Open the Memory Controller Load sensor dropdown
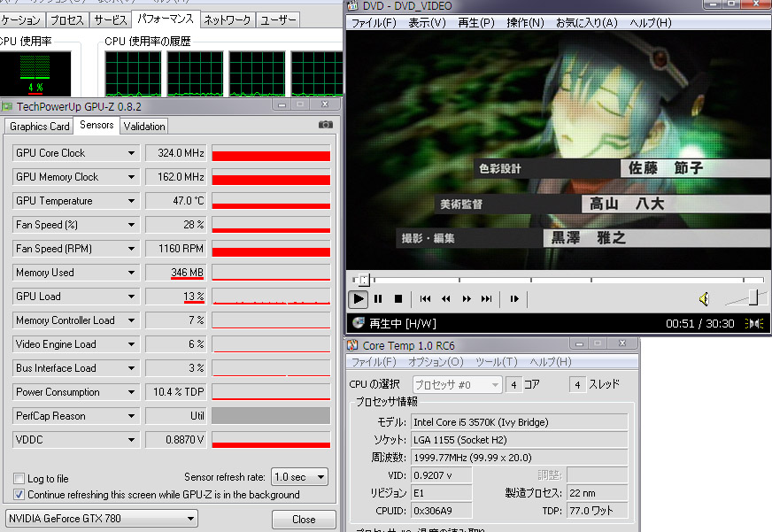772x532 pixels. (x=131, y=320)
